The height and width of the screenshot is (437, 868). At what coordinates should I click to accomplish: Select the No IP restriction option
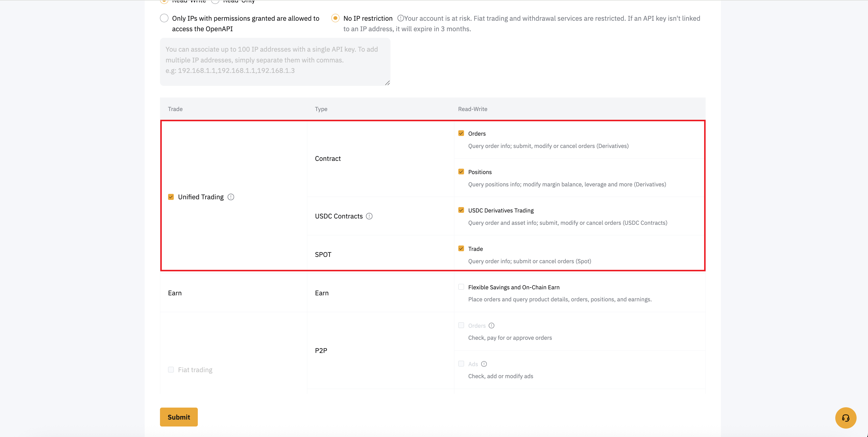335,18
